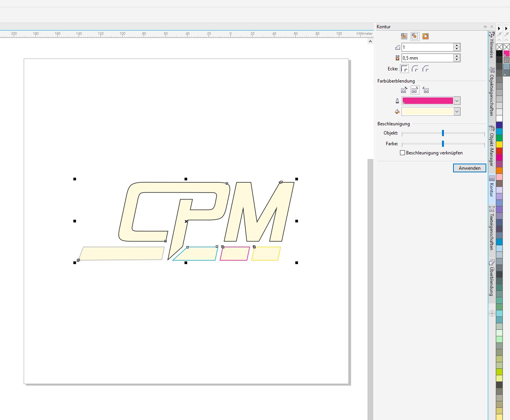Enable the Beschleunigung verknüpfen checkbox

click(402, 153)
